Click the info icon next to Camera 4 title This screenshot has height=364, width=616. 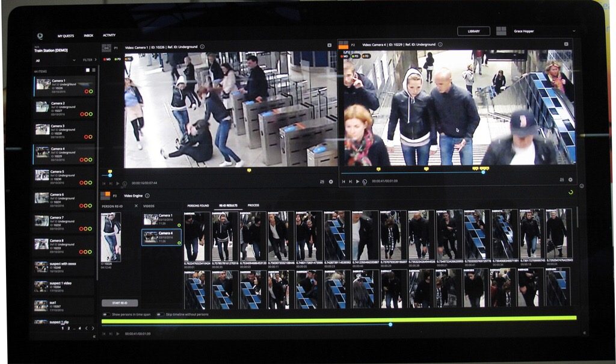click(x=439, y=45)
